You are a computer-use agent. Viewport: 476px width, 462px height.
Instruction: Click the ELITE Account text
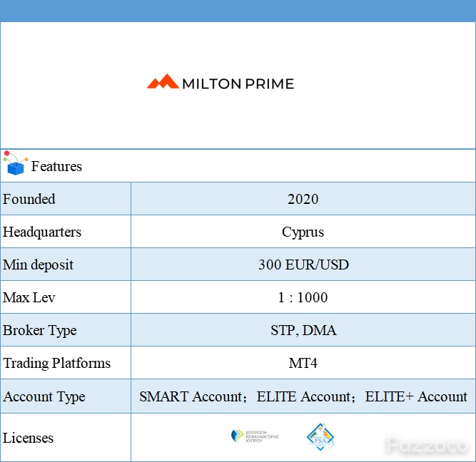pyautogui.click(x=303, y=397)
